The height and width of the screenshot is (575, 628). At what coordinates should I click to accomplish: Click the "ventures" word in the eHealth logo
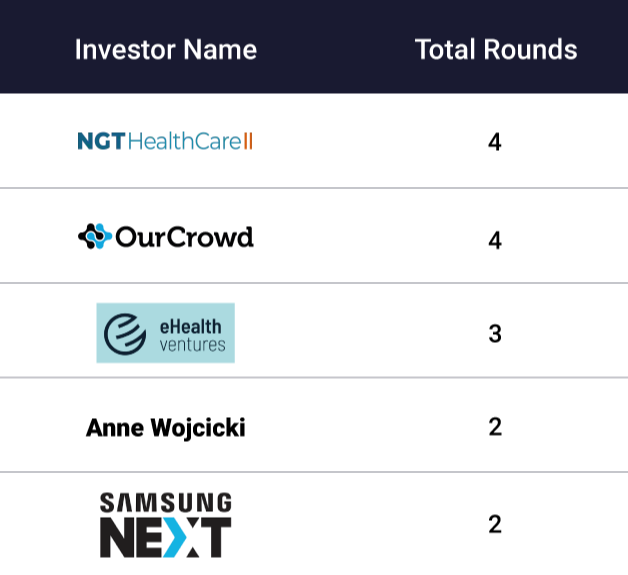click(192, 346)
